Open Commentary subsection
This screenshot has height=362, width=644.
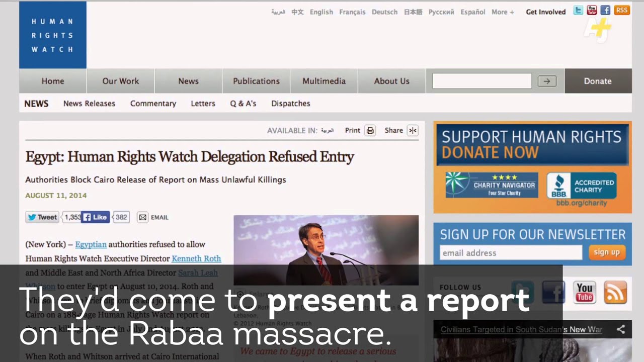click(153, 104)
